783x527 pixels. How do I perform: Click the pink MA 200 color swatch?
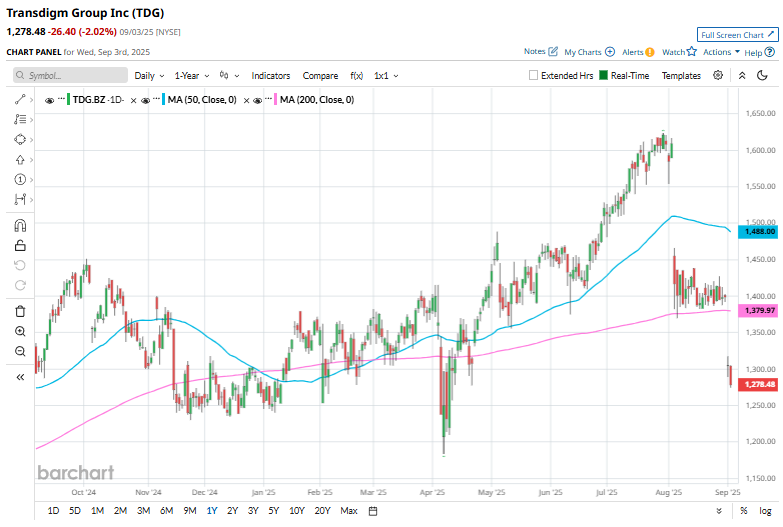point(275,99)
